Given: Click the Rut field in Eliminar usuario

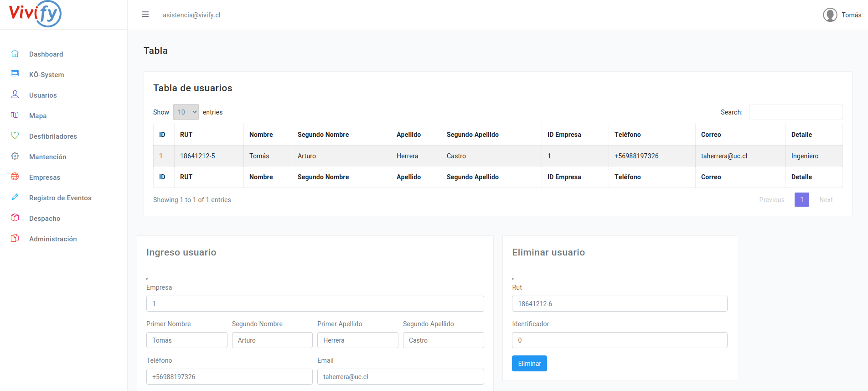Looking at the screenshot, I should (620, 304).
